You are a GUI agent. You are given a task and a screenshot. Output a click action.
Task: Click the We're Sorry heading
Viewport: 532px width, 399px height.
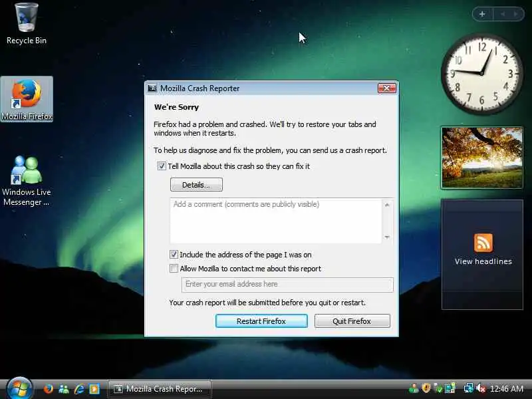coord(176,107)
